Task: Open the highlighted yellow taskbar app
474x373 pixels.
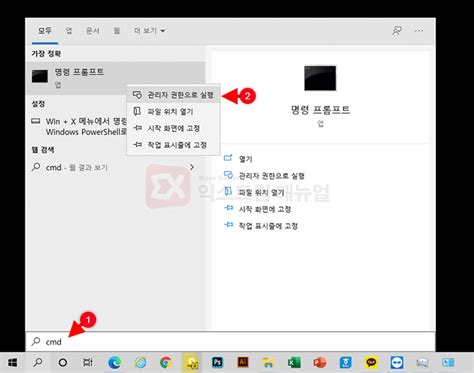Action: [191, 362]
